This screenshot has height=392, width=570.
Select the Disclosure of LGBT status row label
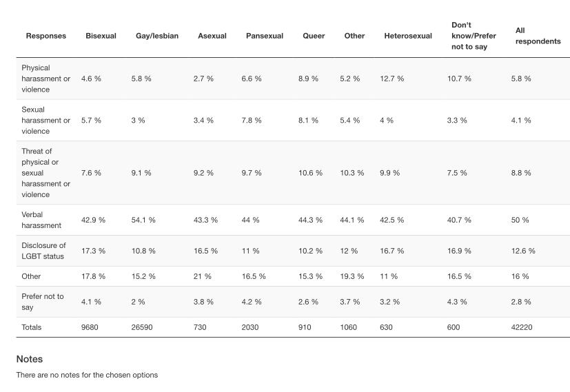[43, 251]
